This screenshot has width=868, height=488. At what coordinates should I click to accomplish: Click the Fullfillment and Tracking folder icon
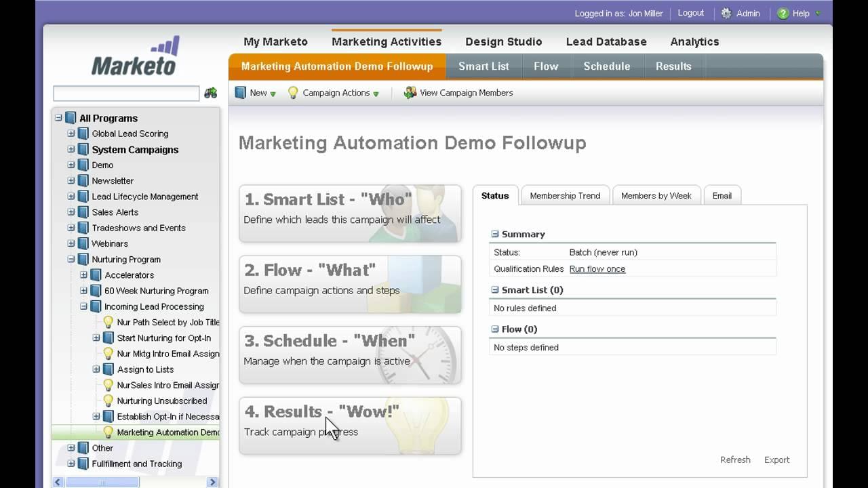pos(83,464)
